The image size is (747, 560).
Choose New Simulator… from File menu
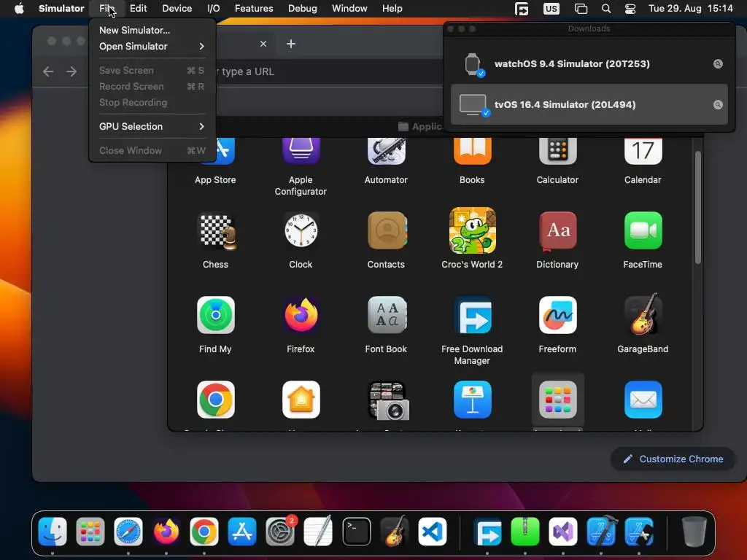(152, 30)
